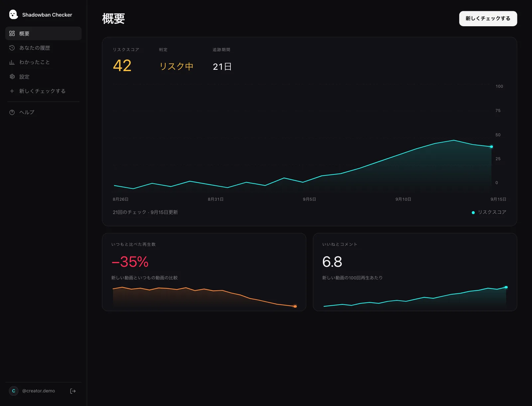Click the 21日 tracking period value

coord(222,67)
